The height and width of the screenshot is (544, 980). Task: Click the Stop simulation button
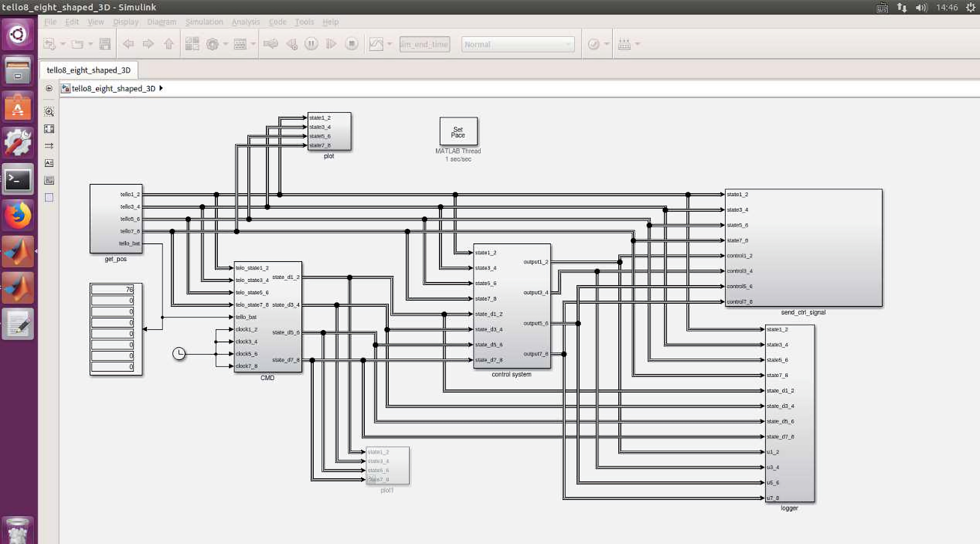351,44
